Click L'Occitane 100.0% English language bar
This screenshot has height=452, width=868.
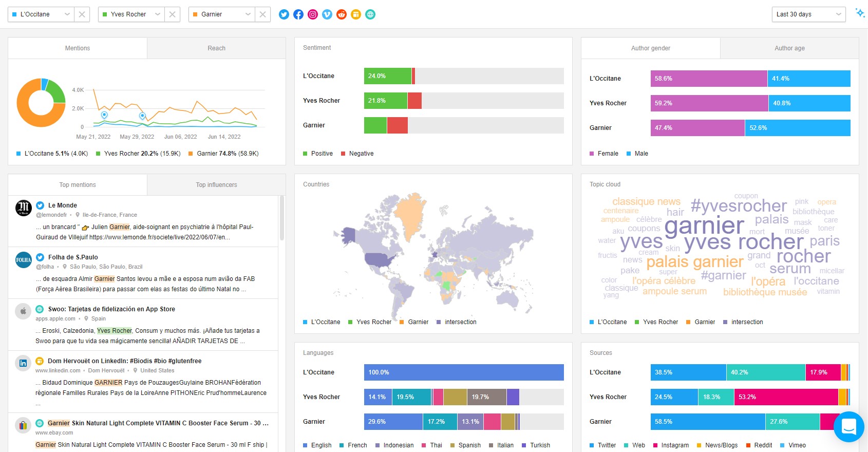click(464, 372)
